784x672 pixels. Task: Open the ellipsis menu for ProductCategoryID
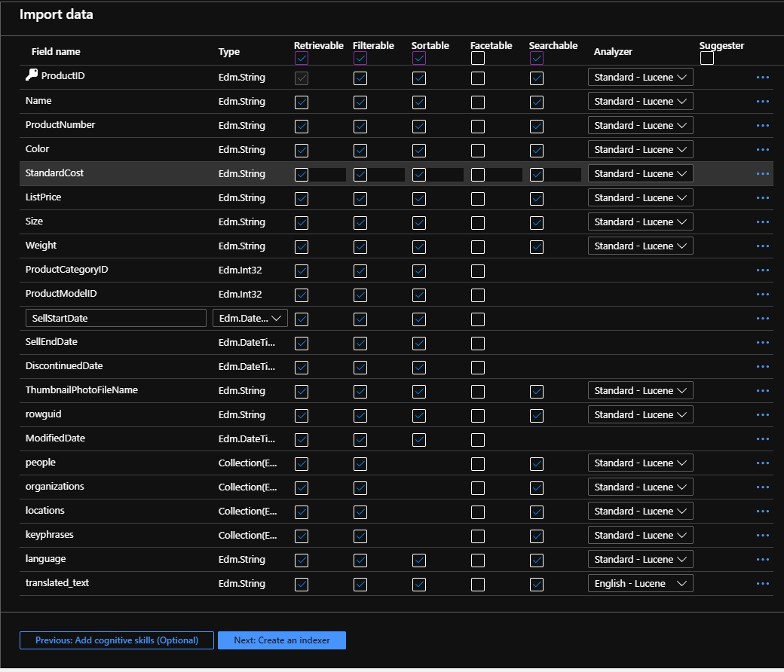tap(762, 270)
